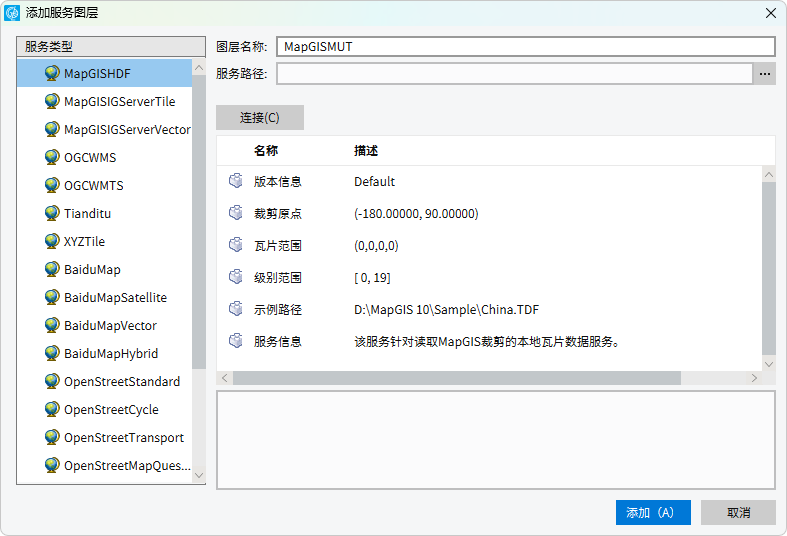The image size is (787, 536).
Task: Click the 连接(C) connect button
Action: [x=260, y=117]
